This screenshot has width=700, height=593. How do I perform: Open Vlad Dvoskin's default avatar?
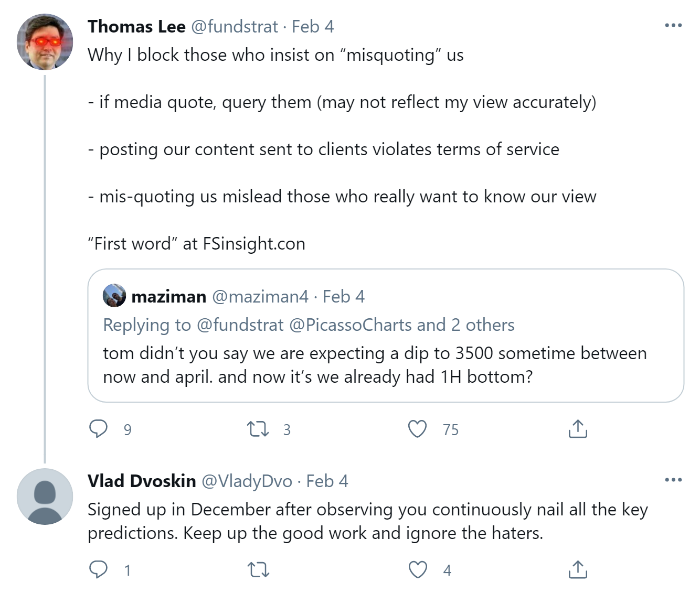click(x=45, y=496)
